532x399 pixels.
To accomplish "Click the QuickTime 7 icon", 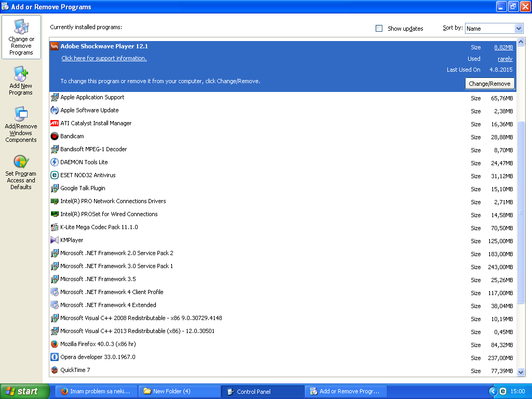I will pos(54,370).
